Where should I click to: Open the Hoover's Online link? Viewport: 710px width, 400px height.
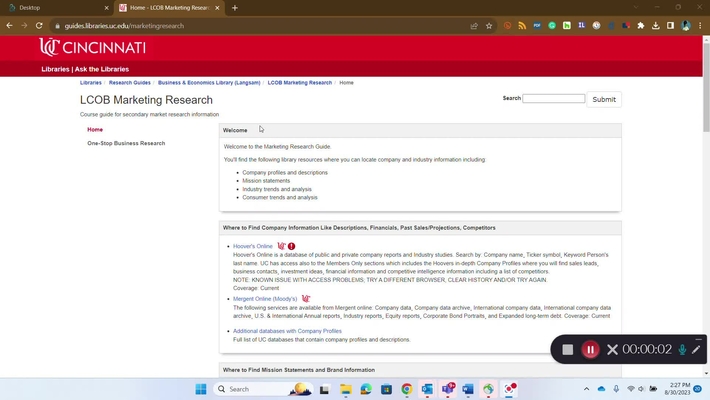(252, 246)
